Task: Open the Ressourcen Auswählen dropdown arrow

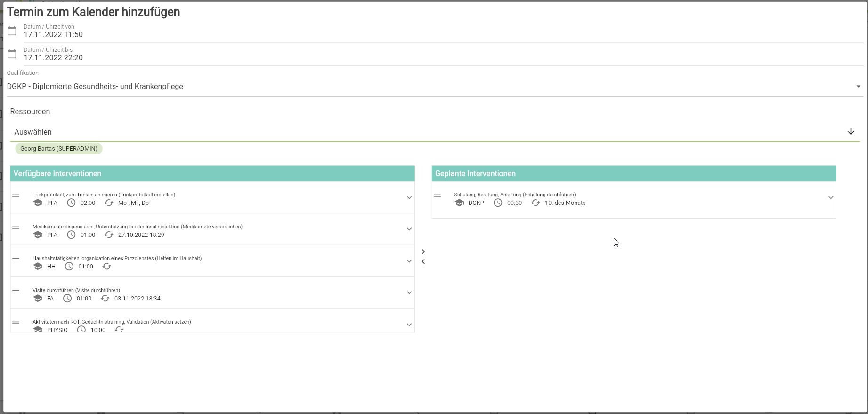Action: coord(851,132)
